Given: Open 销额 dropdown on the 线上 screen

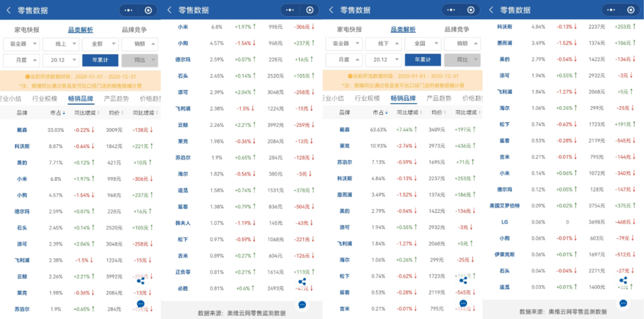Looking at the screenshot, I should (140, 44).
